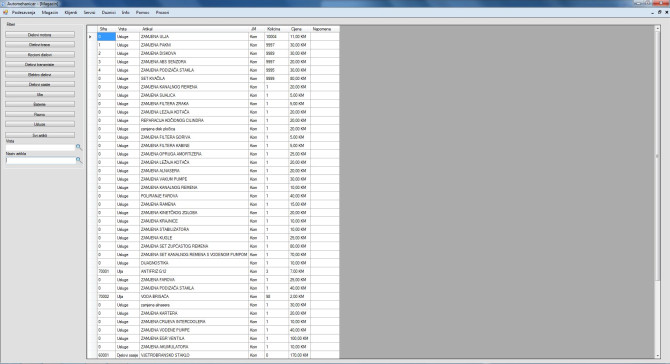Filter by Kocioni dijelovi button

tap(40, 55)
